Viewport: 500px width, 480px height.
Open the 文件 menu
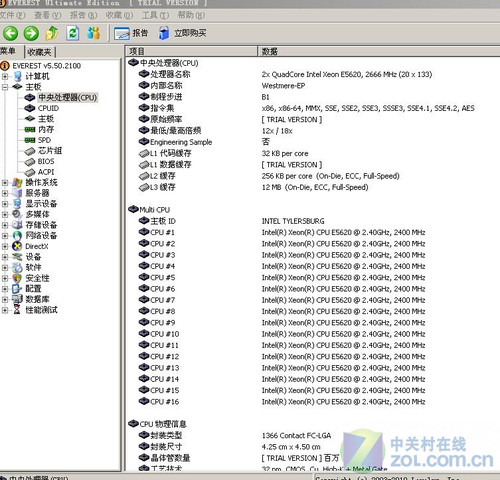pos(12,15)
